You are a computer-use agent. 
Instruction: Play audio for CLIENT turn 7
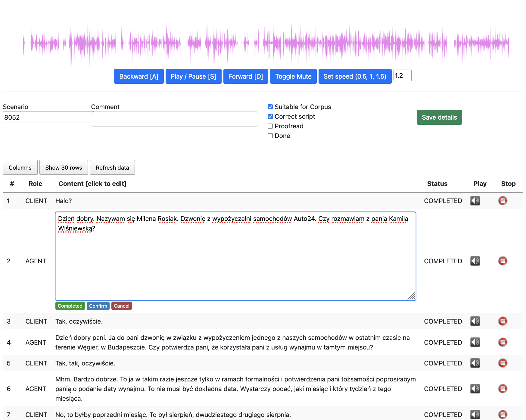point(475,414)
